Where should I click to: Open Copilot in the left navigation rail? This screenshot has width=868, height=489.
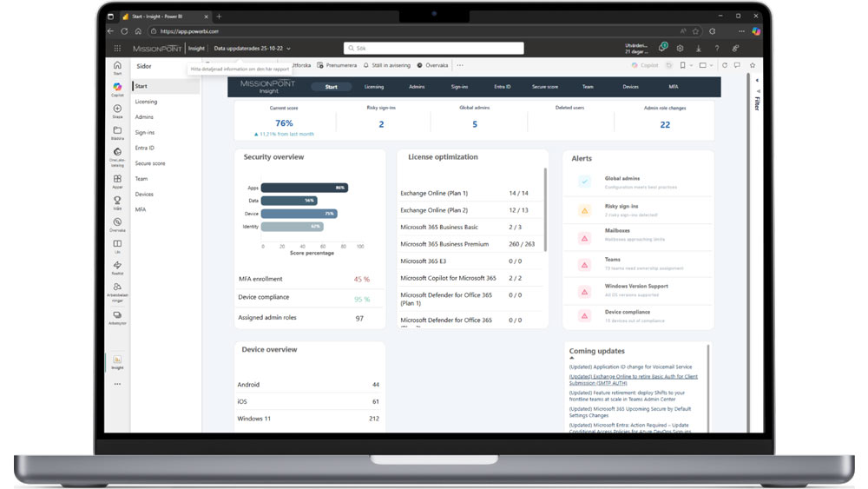[x=117, y=88]
